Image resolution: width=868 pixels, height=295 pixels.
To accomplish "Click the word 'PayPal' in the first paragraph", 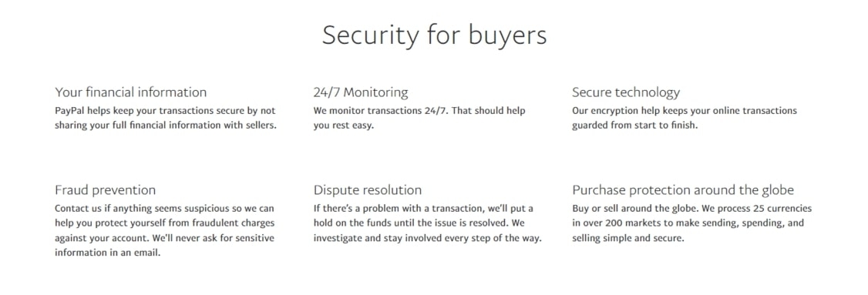I will coord(68,111).
